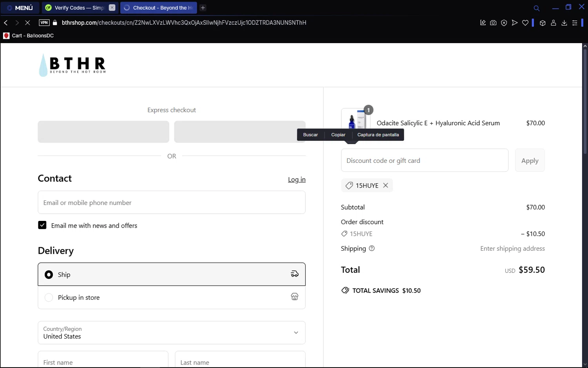This screenshot has width=588, height=368.
Task: Select the Ship delivery radio button
Action: coord(49,275)
